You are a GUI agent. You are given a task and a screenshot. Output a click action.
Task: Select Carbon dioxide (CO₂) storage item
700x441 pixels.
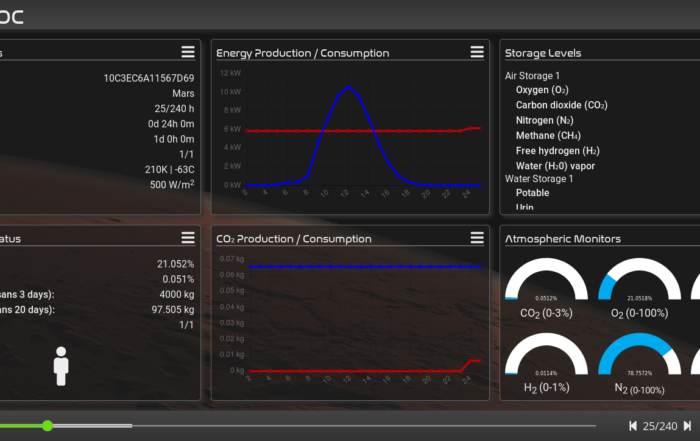pos(562,105)
